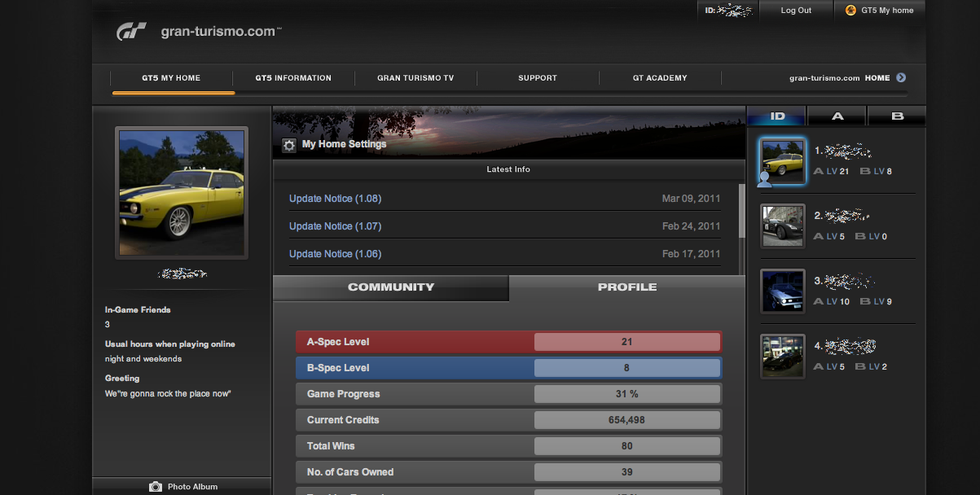Click the B-Spec Level blue bar
980x495 pixels.
click(x=509, y=368)
